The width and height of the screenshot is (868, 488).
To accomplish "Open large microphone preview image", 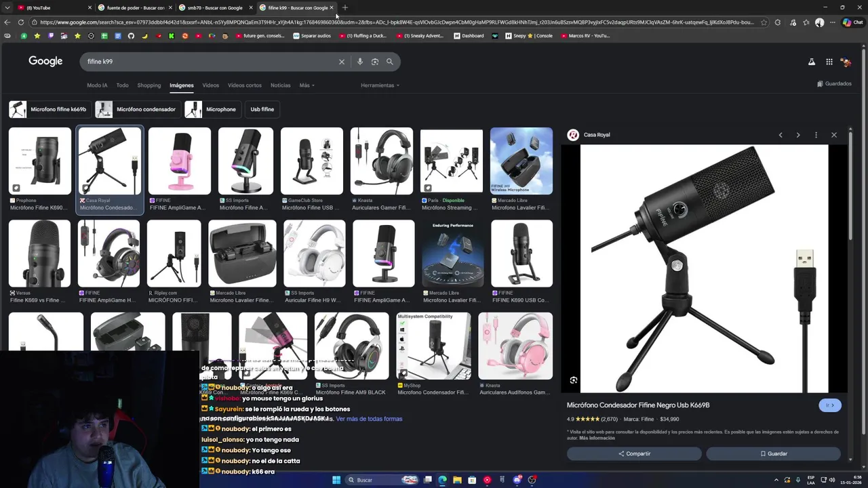I will (704, 269).
